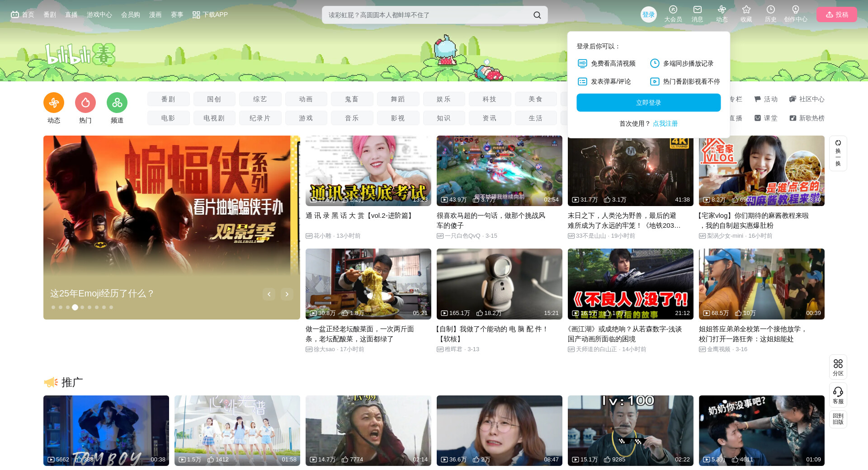Open 赛事 in the top navigation

point(177,14)
